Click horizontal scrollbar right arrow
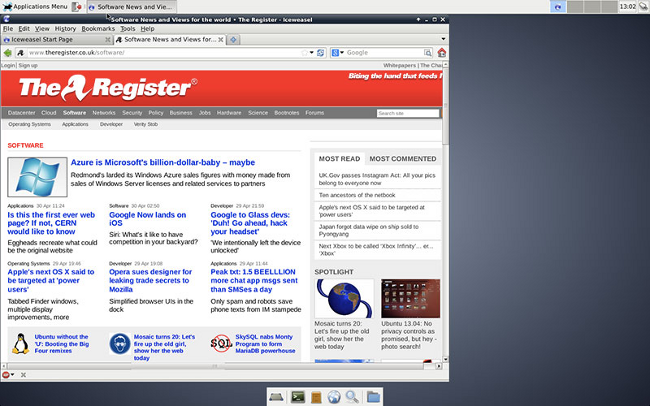The width and height of the screenshot is (650, 406). click(439, 366)
